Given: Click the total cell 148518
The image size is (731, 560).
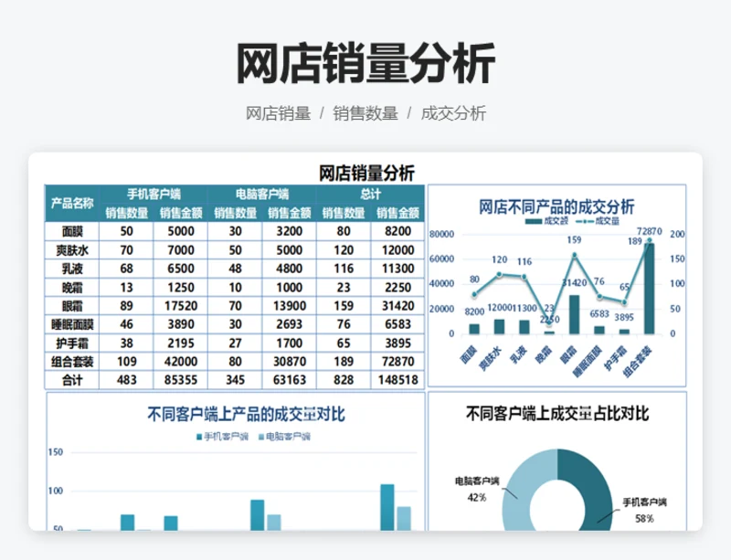Looking at the screenshot, I should [x=397, y=380].
